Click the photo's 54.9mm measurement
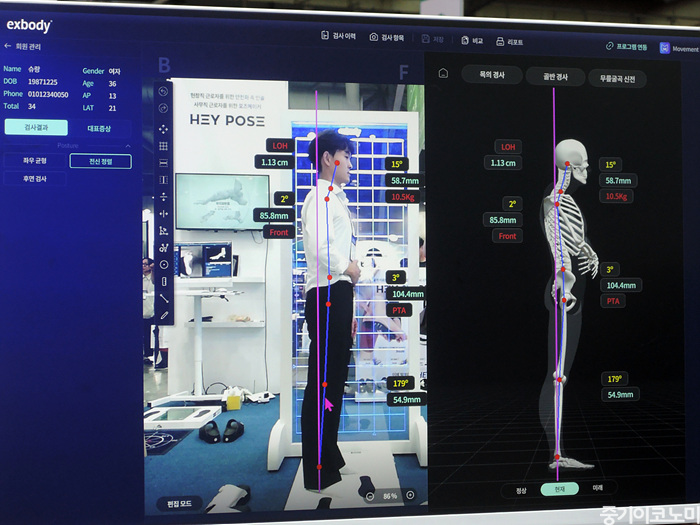 [x=406, y=399]
